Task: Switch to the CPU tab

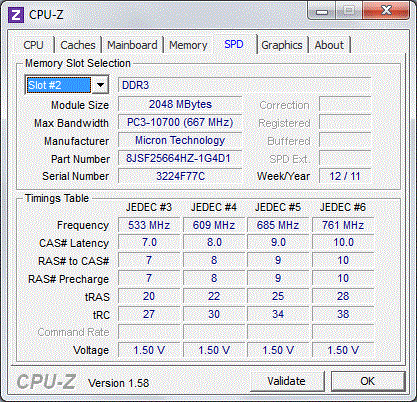Action: tap(33, 45)
